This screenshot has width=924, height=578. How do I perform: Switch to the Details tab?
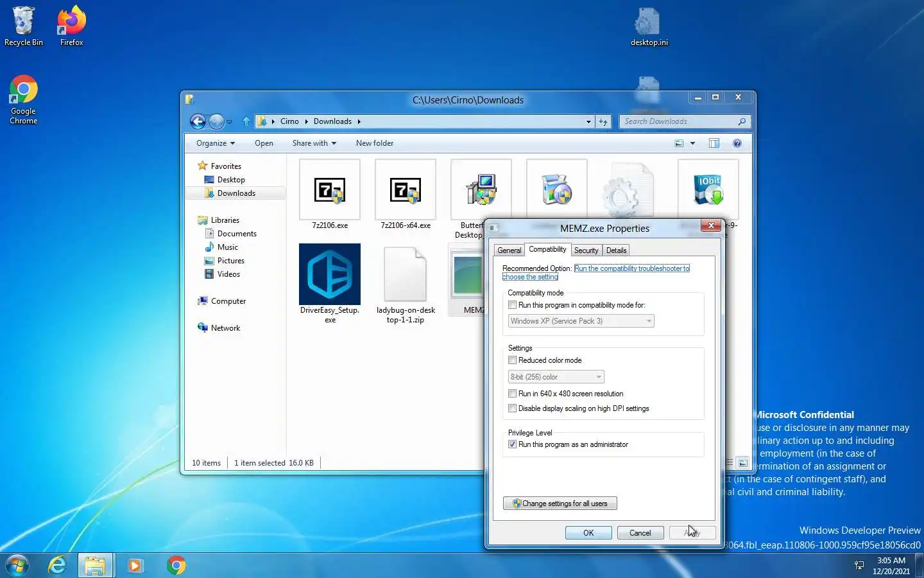click(616, 250)
